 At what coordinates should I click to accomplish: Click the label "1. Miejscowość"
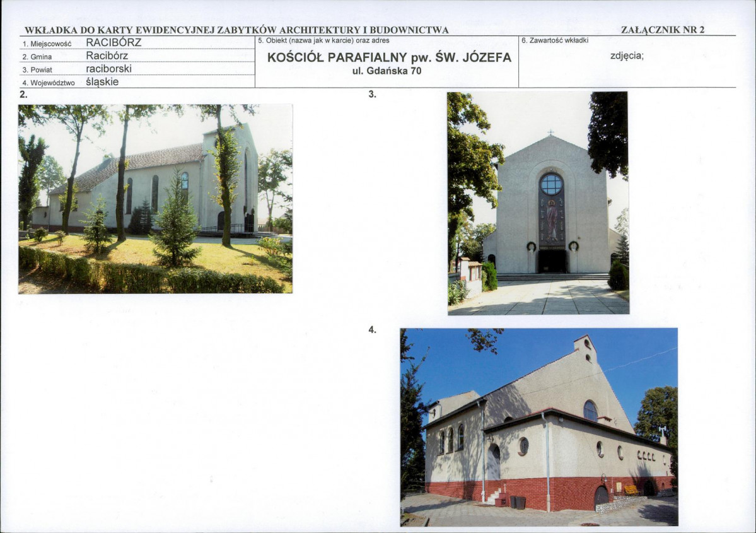[47, 44]
